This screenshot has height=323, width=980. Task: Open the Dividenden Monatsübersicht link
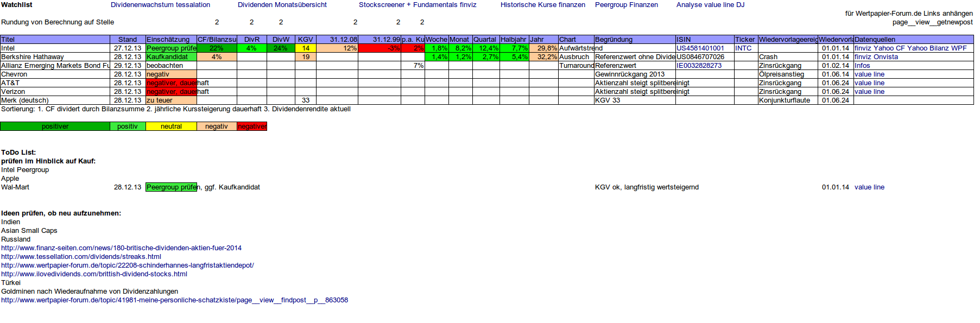[282, 5]
